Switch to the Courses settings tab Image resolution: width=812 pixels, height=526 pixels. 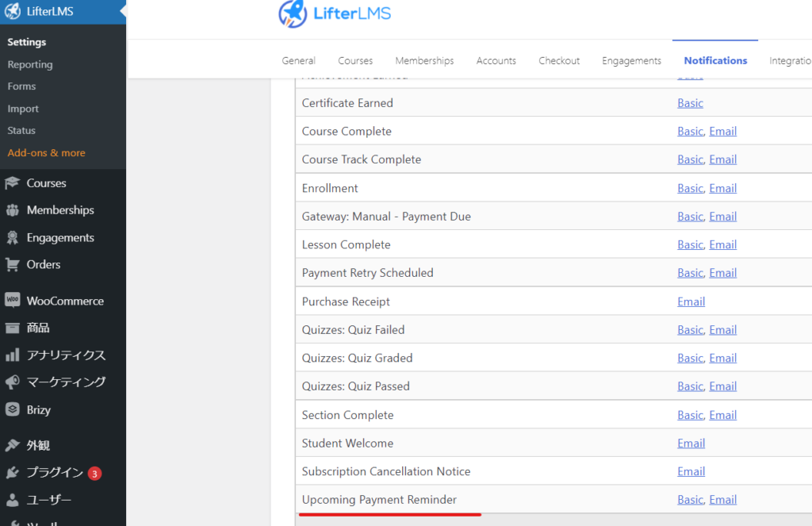point(355,60)
